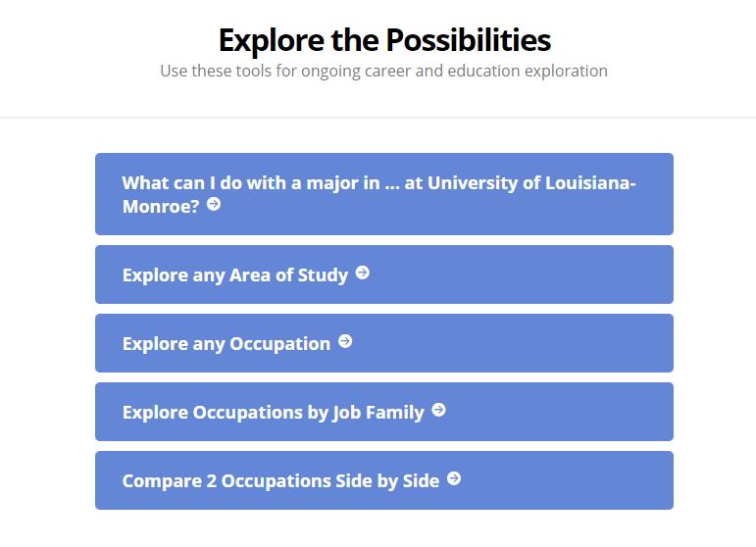The height and width of the screenshot is (547, 756).
Task: Click the word 'Occupation' in the third button
Action: click(x=280, y=344)
